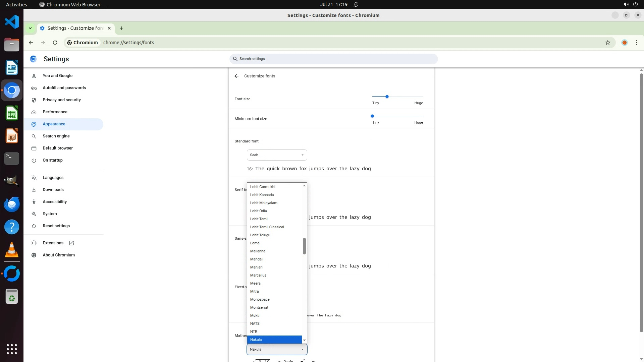The height and width of the screenshot is (362, 644).
Task: Bookmark this page with the star icon
Action: (x=607, y=43)
